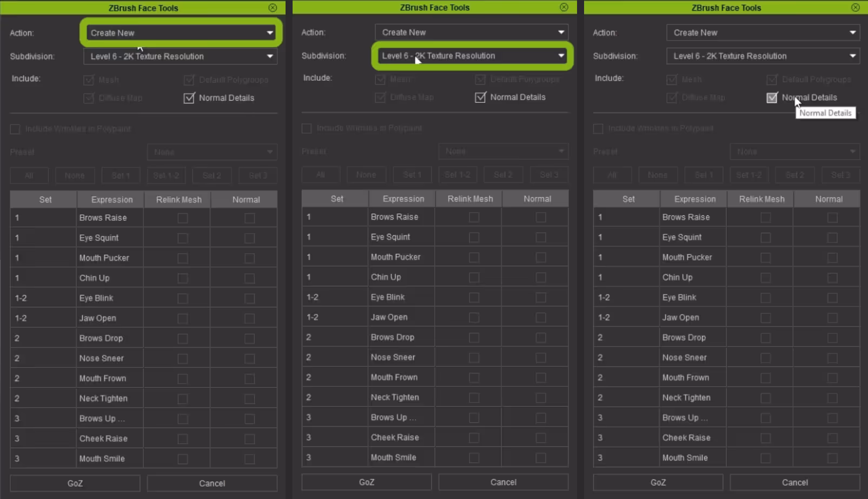The width and height of the screenshot is (868, 499).
Task: Check Normal for Neck Tighten, right panel
Action: [832, 398]
